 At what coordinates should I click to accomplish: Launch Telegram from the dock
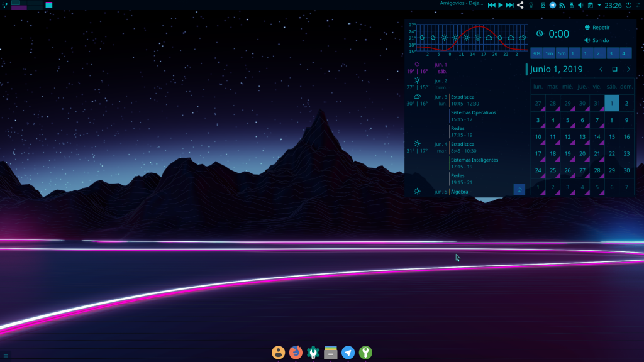click(348, 352)
